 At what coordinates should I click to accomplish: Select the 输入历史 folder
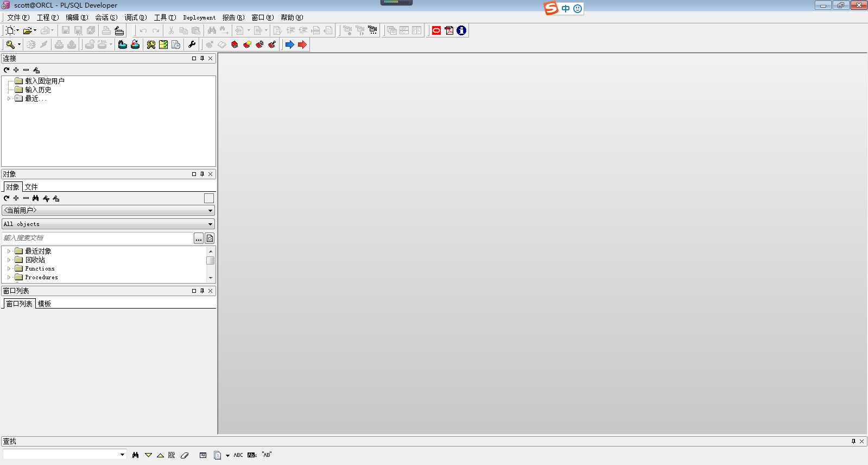pyautogui.click(x=38, y=90)
